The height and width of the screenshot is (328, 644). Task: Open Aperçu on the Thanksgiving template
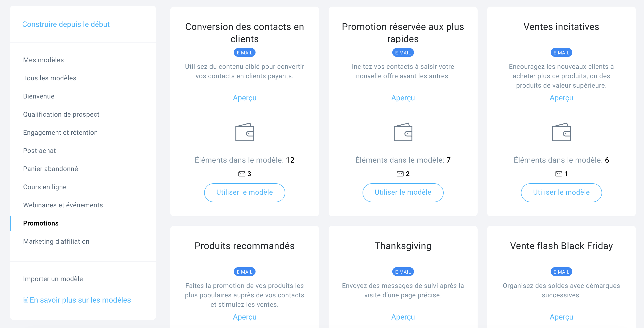click(403, 317)
